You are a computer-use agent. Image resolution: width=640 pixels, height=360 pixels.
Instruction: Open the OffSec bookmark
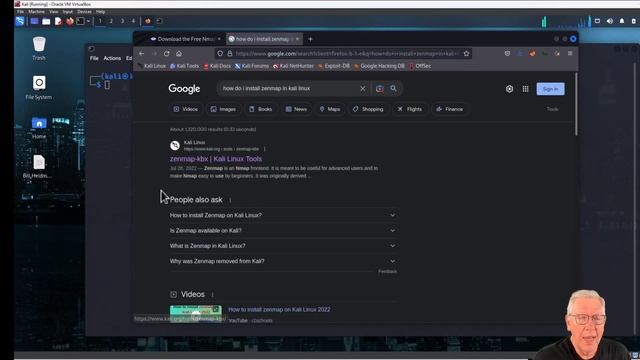420,66
